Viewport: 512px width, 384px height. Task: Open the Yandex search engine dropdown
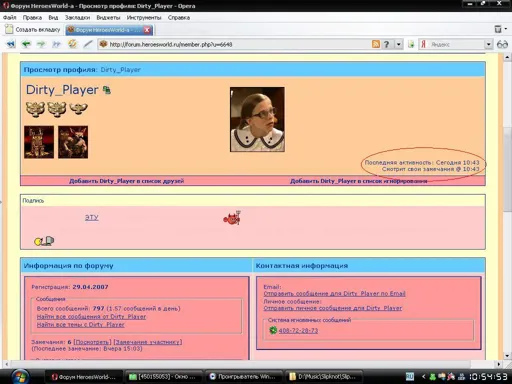[488, 44]
